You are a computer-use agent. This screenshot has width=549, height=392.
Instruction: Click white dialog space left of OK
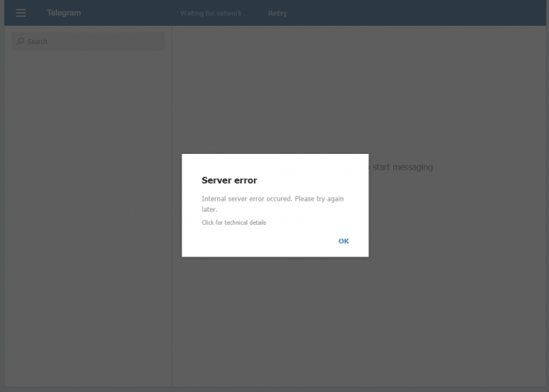click(x=257, y=241)
